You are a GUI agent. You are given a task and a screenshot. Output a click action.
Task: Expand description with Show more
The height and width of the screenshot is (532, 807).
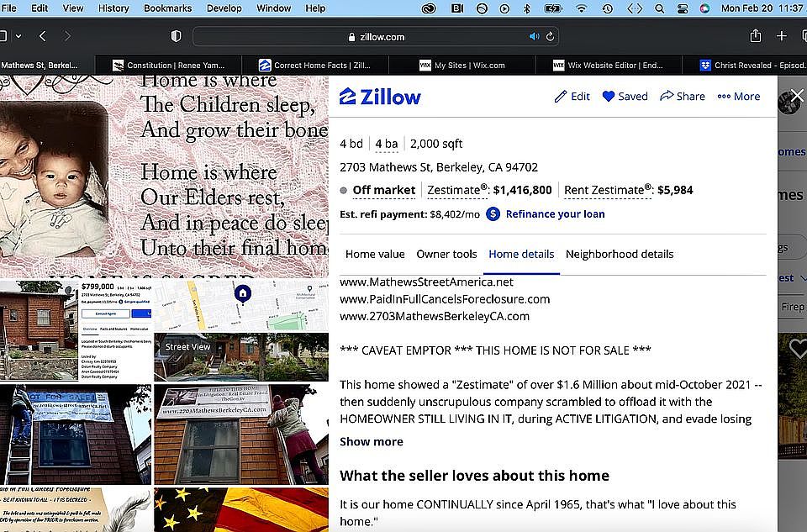pyautogui.click(x=371, y=442)
